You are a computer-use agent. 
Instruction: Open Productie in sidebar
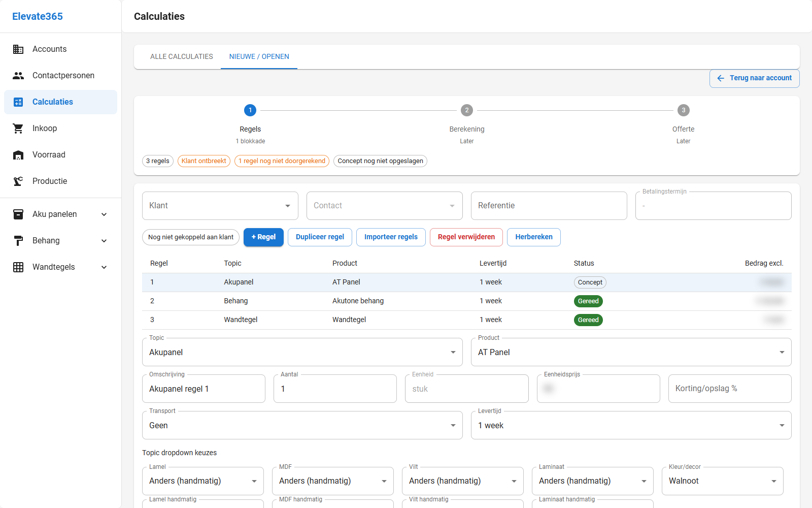pyautogui.click(x=60, y=181)
